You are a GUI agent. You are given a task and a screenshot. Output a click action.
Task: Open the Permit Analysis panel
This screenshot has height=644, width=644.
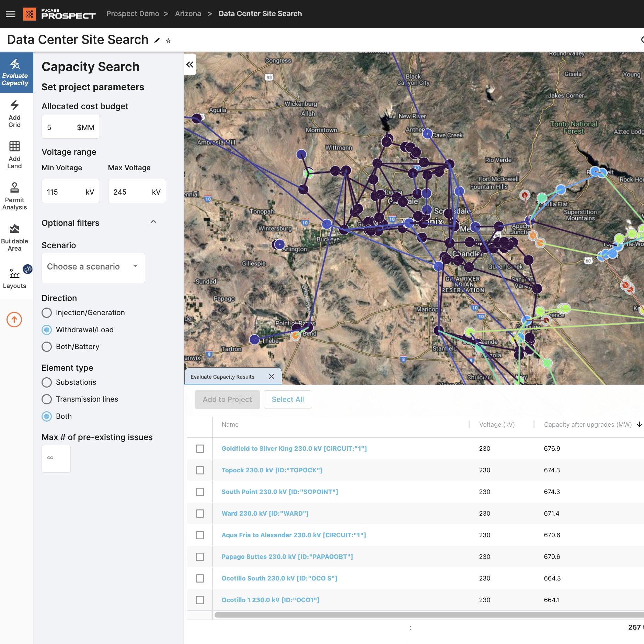coord(14,196)
